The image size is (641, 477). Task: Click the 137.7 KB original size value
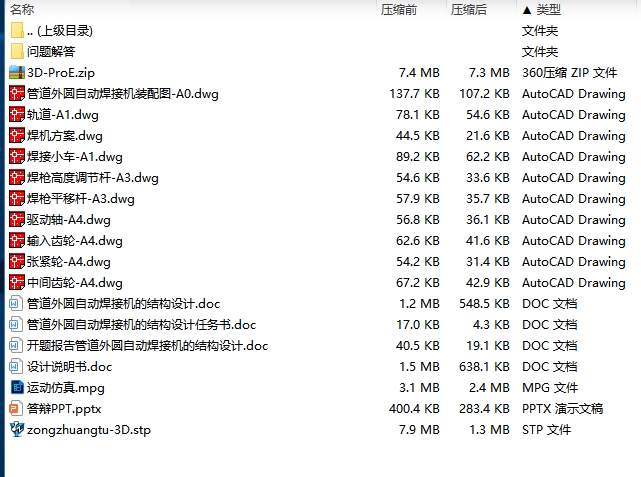coord(414,94)
